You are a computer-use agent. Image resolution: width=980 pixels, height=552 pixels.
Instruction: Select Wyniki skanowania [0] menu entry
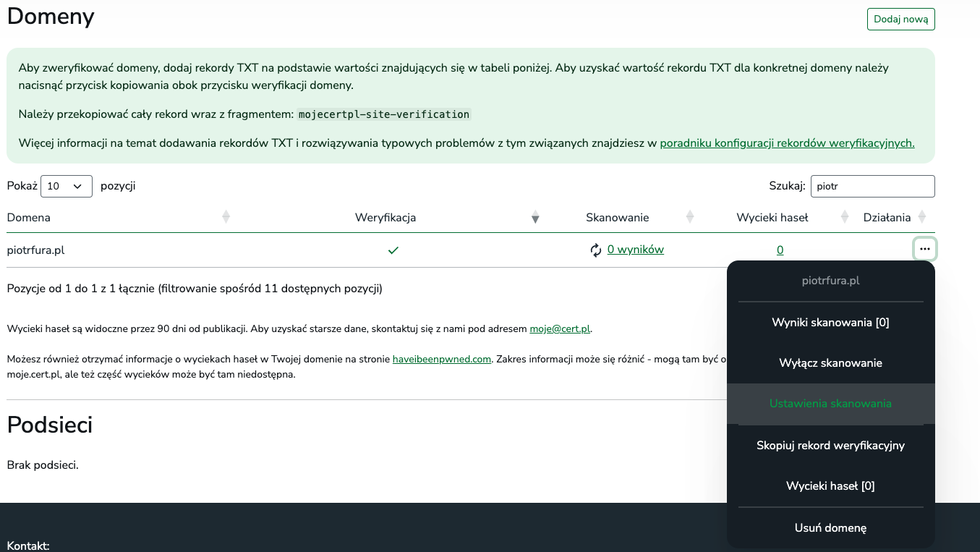pyautogui.click(x=830, y=323)
